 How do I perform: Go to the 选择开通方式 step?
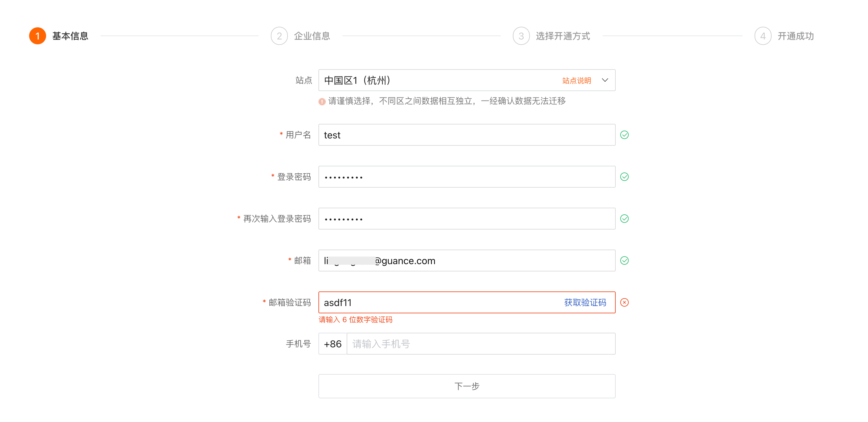click(x=563, y=36)
